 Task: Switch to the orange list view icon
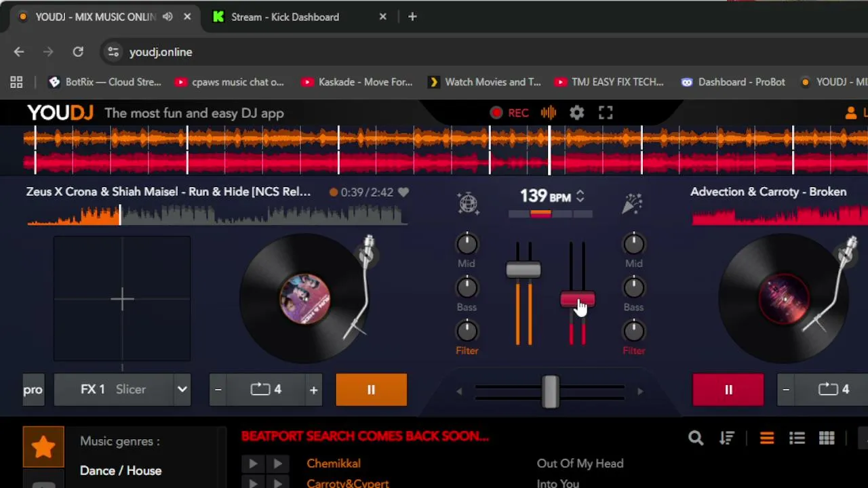[767, 439]
